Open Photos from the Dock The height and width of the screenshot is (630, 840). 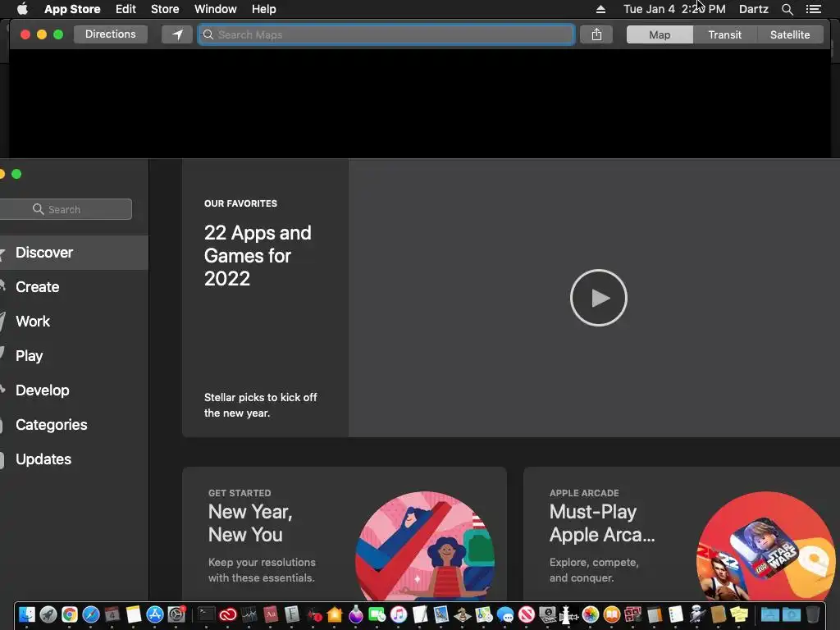click(x=590, y=614)
